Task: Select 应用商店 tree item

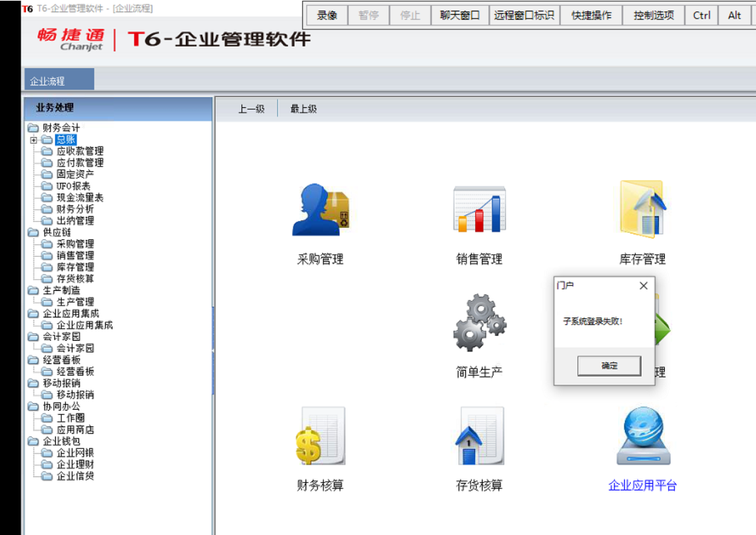Action: click(75, 429)
